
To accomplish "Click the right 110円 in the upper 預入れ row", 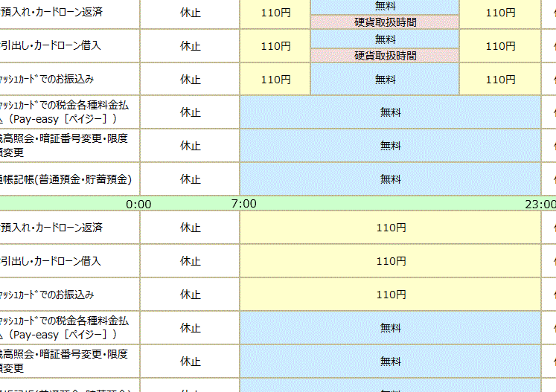I will point(500,12).
